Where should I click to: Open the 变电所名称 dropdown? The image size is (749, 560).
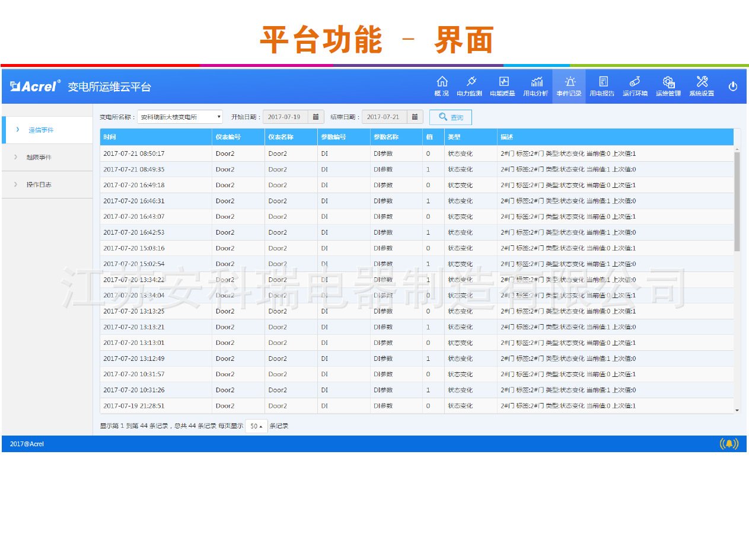click(x=180, y=117)
